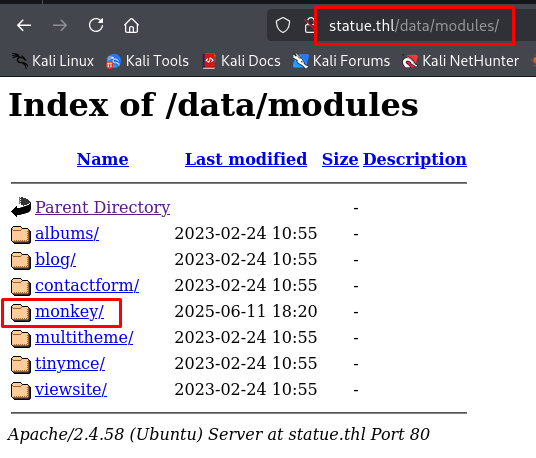Open the Kali Docs bookmark
The image size is (536, 458).
242,61
